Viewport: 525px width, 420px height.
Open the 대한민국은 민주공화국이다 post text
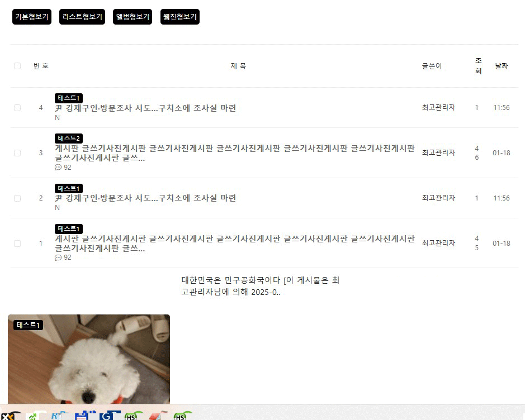tap(261, 286)
